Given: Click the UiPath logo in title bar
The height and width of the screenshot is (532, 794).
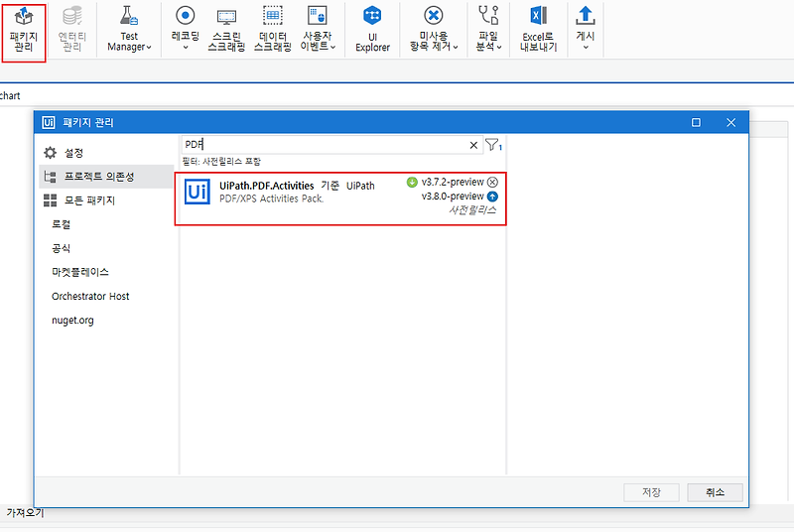Looking at the screenshot, I should click(48, 122).
